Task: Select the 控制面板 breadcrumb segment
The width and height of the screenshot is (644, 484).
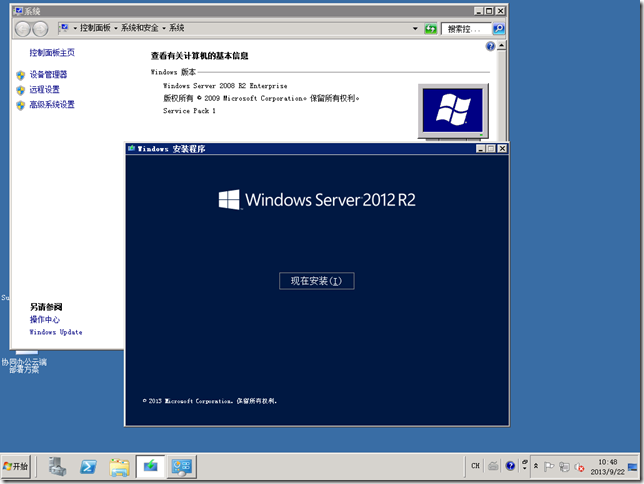Action: point(95,28)
